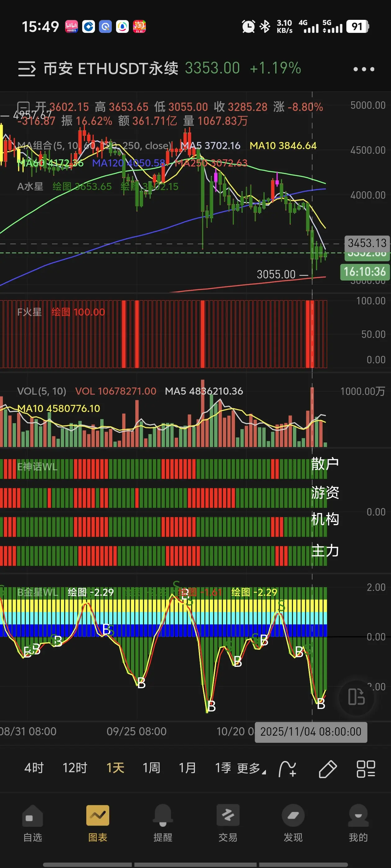The height and width of the screenshot is (868, 391).
Task: Tap the 3453.13 crosshair price label
Action: coord(367,243)
